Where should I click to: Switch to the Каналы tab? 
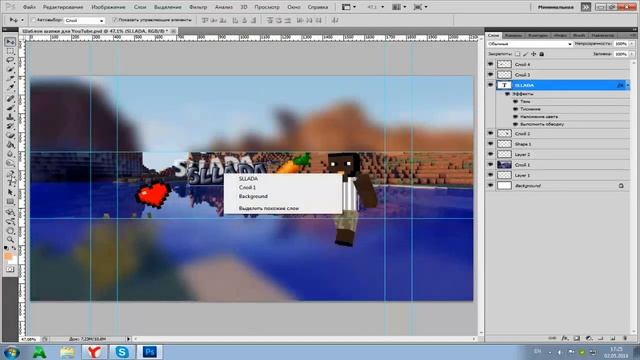513,36
